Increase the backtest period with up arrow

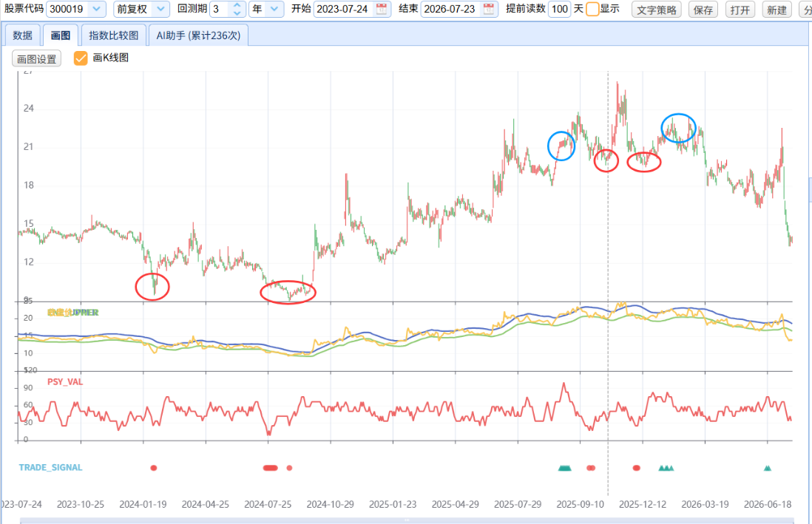[x=237, y=5]
